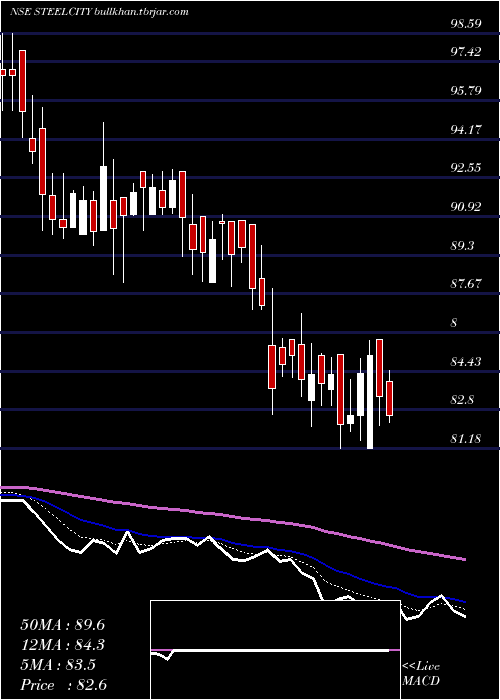Click the 5MA : 83.5 readout
Viewport: 500px width, 700px height.
(x=58, y=665)
